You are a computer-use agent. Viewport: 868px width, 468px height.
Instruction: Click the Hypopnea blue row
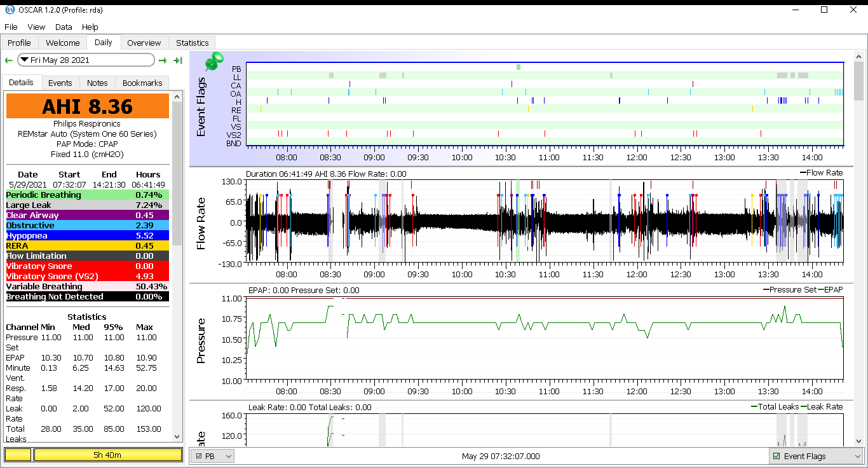pos(88,235)
